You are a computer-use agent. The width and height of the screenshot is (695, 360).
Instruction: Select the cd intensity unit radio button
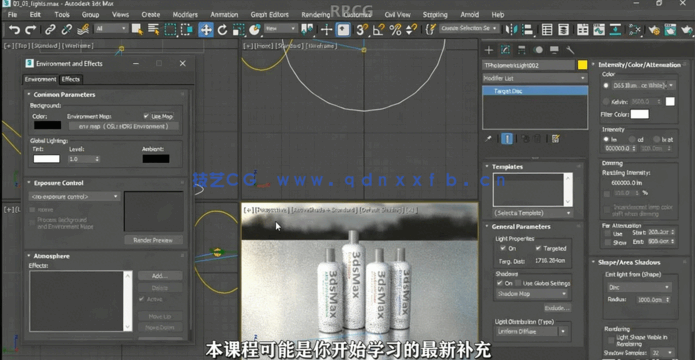[x=632, y=139]
